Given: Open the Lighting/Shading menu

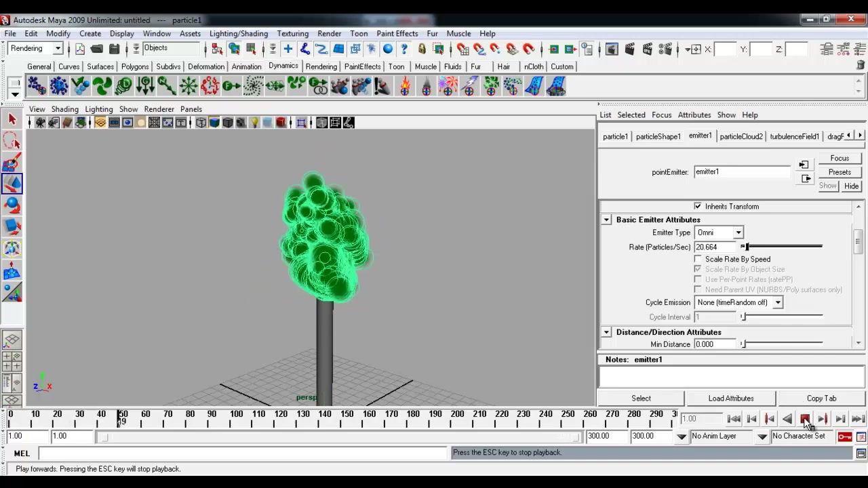Looking at the screenshot, I should [x=239, y=33].
